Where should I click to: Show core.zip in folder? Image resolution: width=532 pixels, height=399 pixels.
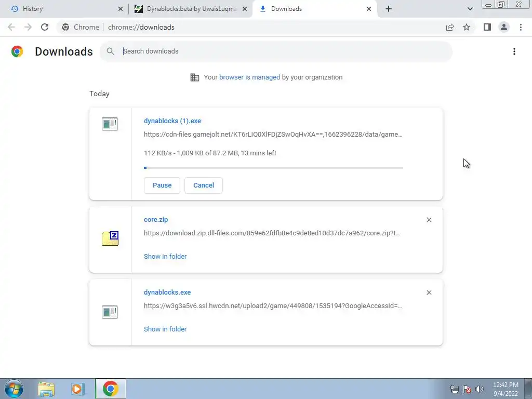pos(165,257)
